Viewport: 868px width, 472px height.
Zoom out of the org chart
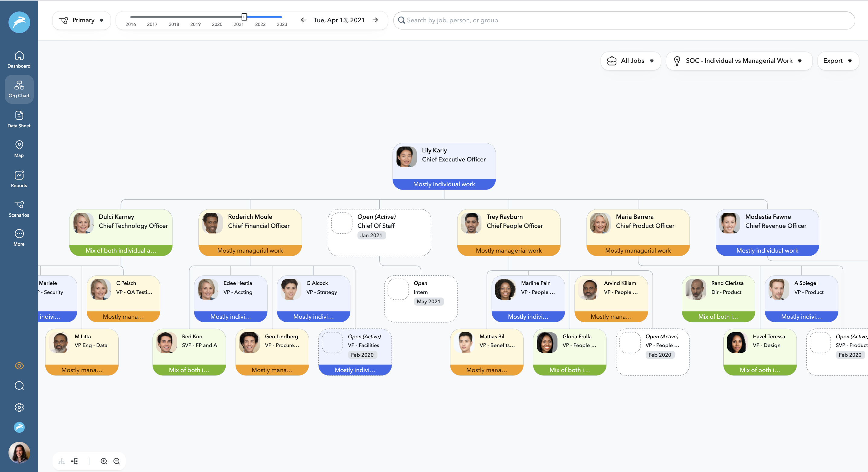117,461
